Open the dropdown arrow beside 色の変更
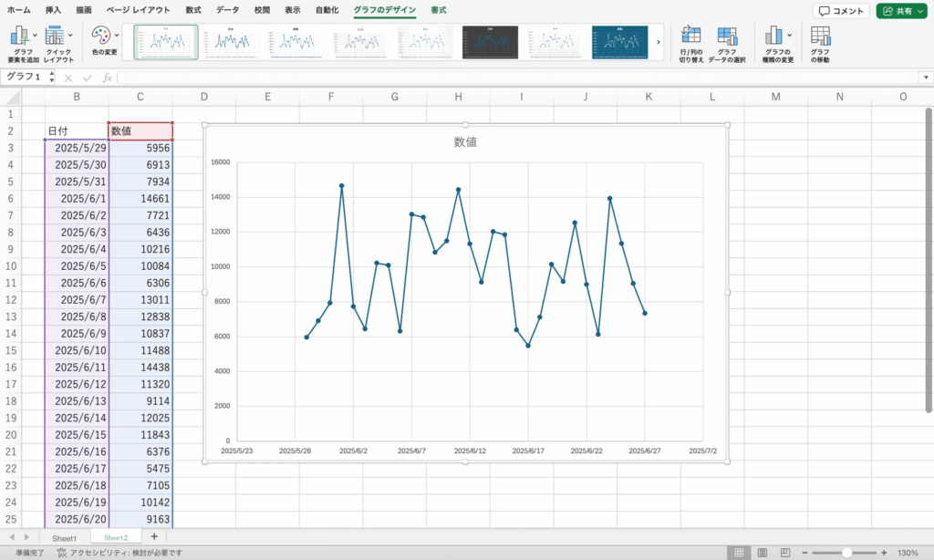Screen dimensions: 934x560 (116, 36)
